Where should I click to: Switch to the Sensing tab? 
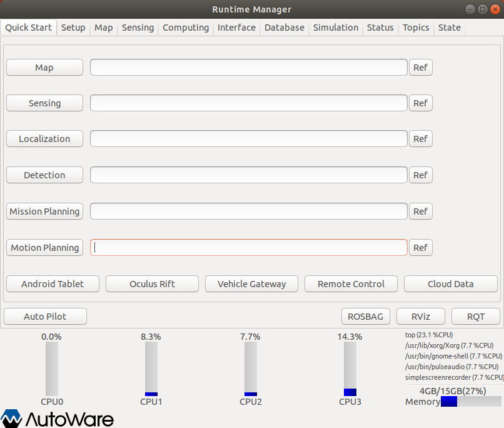(138, 28)
